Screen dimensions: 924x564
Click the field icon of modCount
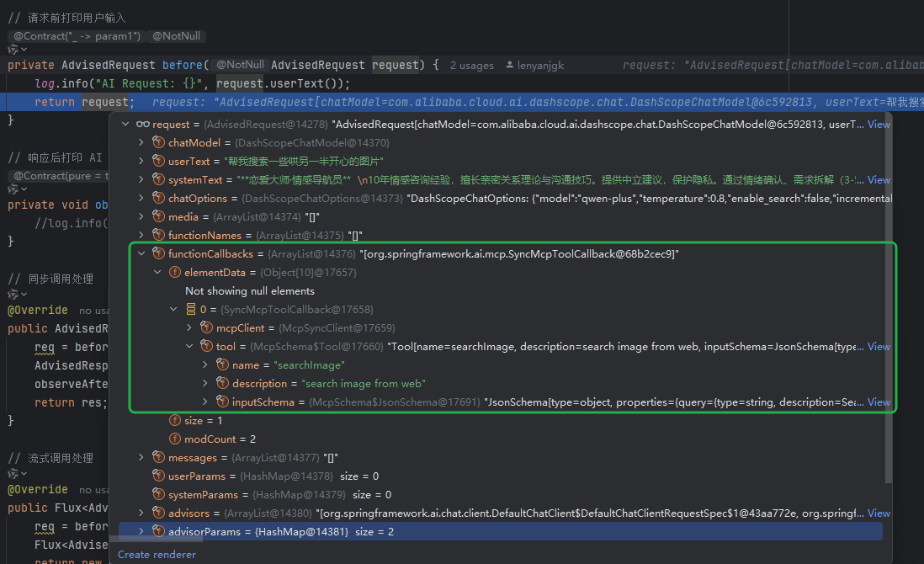(x=174, y=439)
